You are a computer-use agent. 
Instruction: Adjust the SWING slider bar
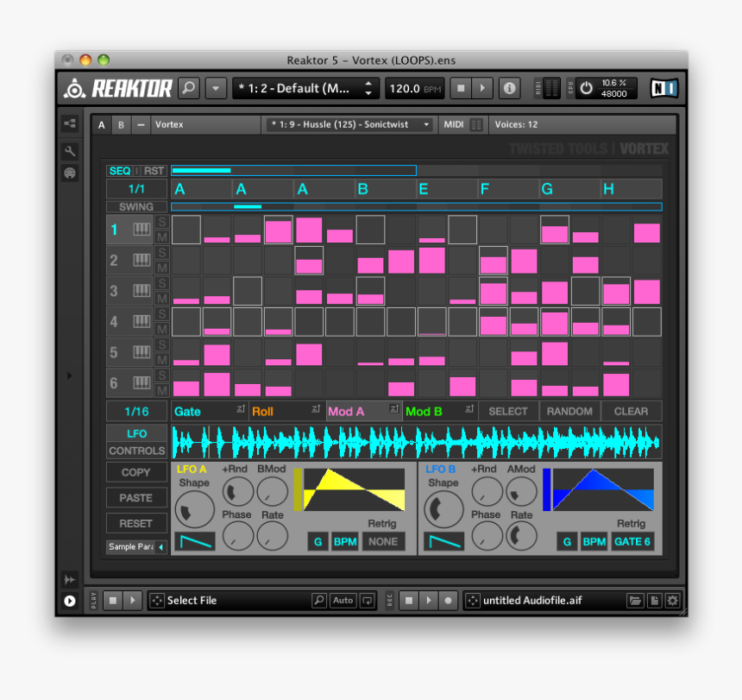[417, 207]
